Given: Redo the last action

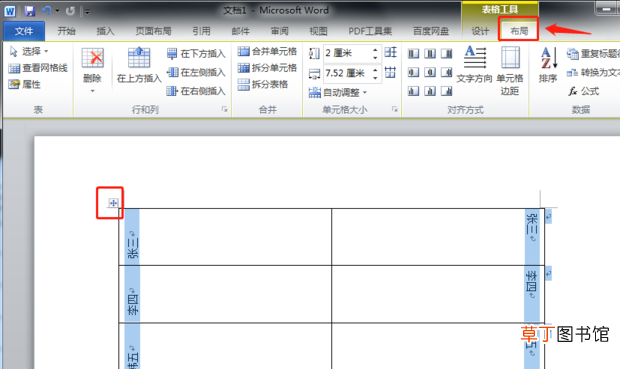Looking at the screenshot, I should [x=70, y=11].
